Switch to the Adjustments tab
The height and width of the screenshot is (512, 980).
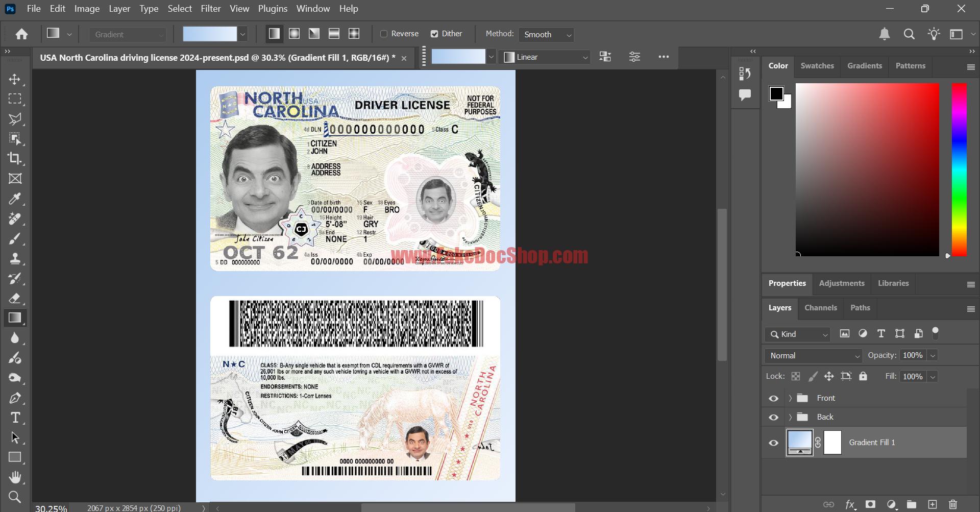[x=842, y=283]
